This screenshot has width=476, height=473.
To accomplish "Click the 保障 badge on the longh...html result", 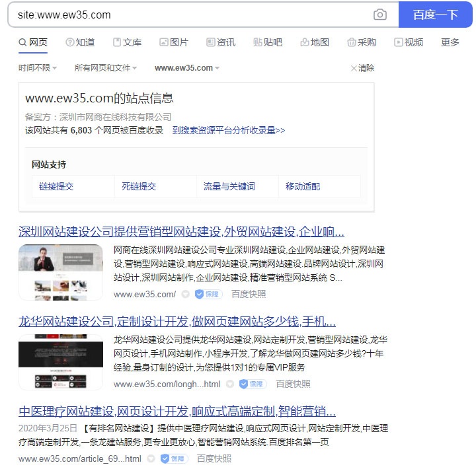I will click(253, 384).
